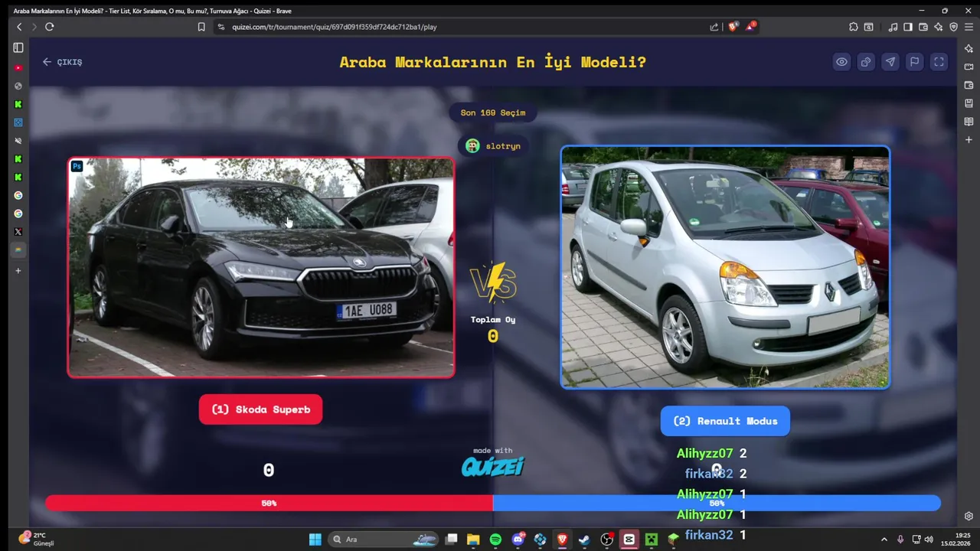The height and width of the screenshot is (551, 980).
Task: Open File Explorer from the taskbar
Action: tap(473, 540)
